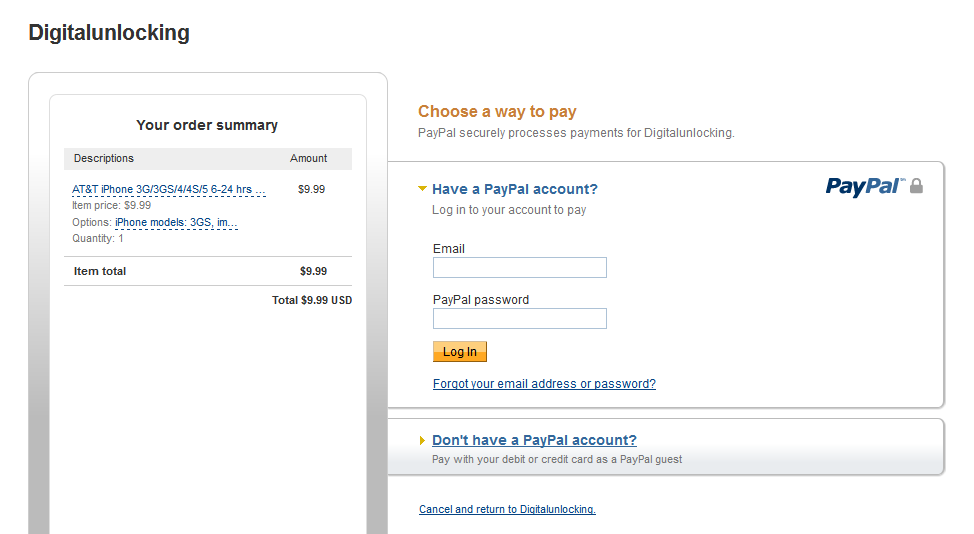Image resolution: width=974 pixels, height=534 pixels.
Task: Click the Log In button
Action: pos(460,351)
